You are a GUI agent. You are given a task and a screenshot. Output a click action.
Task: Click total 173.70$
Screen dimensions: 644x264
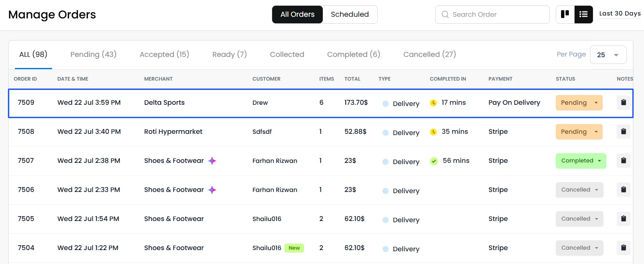(x=356, y=102)
